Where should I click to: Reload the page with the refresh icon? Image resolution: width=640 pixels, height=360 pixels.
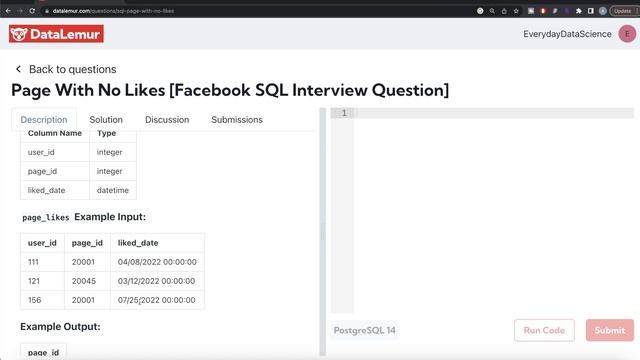click(x=32, y=11)
